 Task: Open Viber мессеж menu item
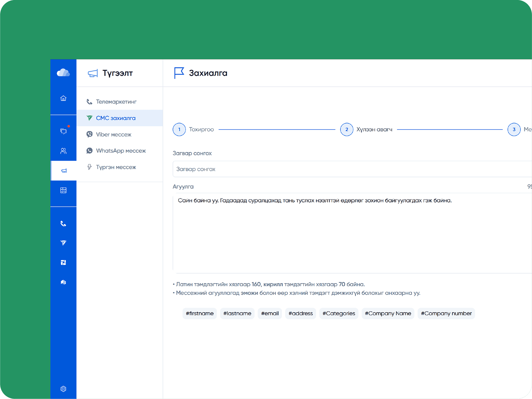point(120,134)
